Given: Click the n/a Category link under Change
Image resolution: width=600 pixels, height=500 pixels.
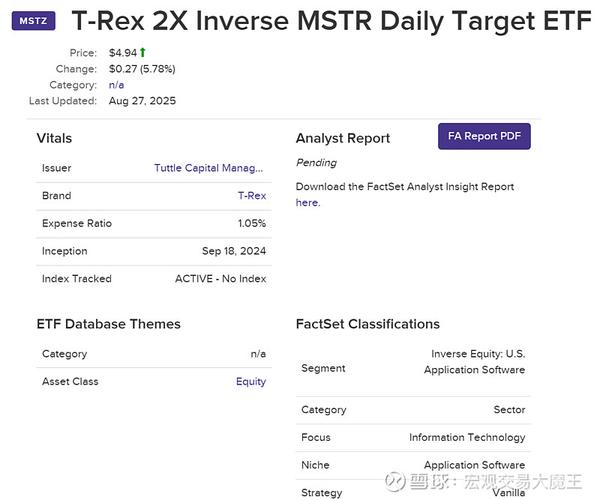Looking at the screenshot, I should tap(116, 85).
